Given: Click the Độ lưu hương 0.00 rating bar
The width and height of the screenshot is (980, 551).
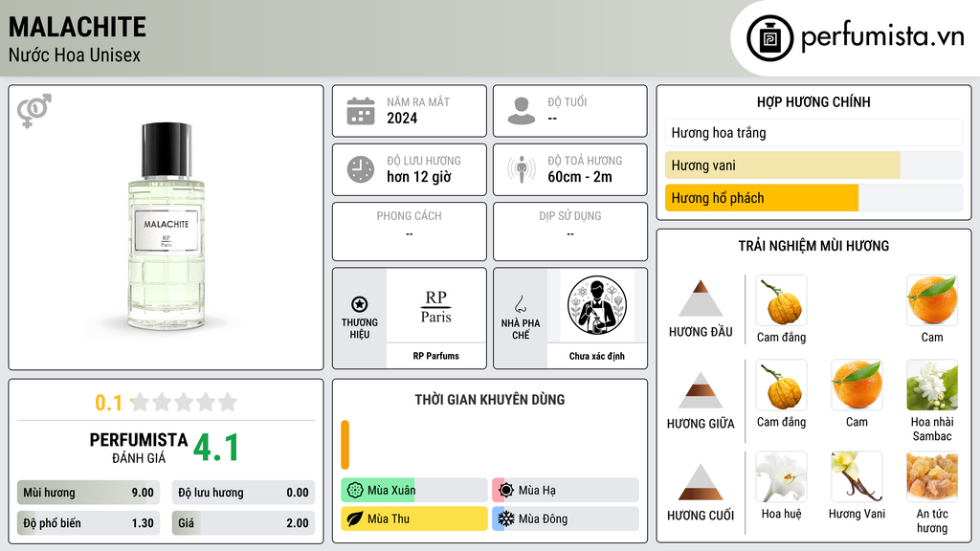Looking at the screenshot, I should 243,493.
